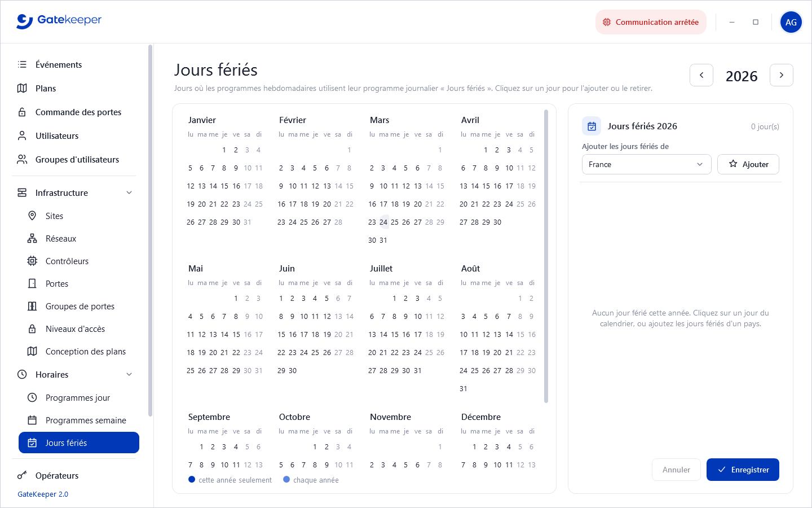Screen dimensions: 812x508
Task: Click the Enregistrer button
Action: [x=743, y=470]
